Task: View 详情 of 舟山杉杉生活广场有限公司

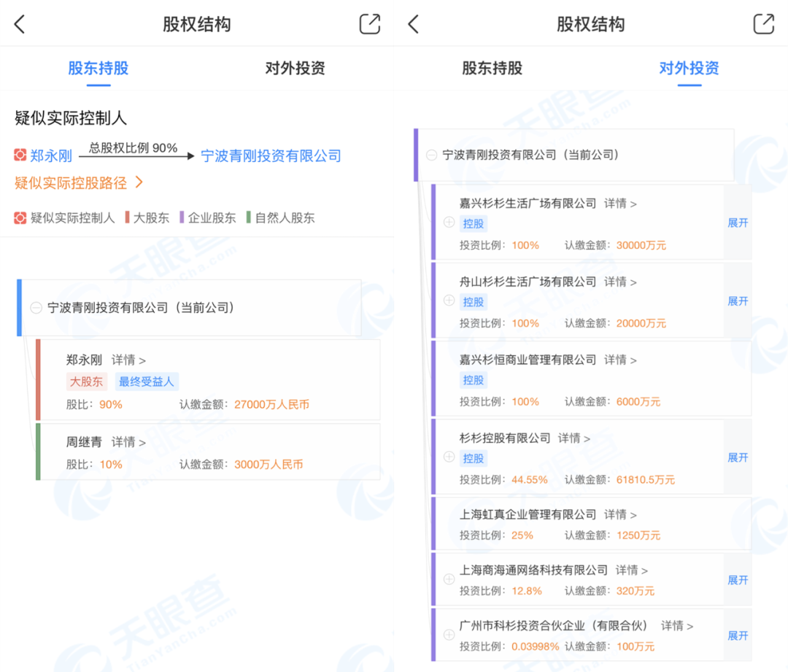Action: click(621, 282)
